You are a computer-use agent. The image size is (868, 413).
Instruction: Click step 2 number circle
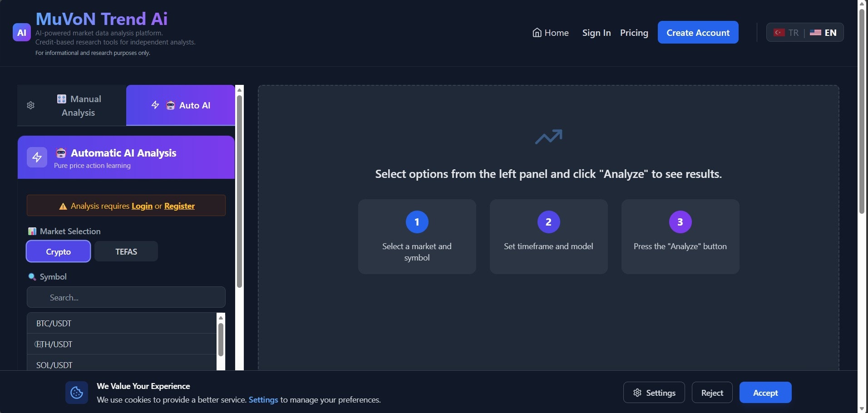click(x=548, y=222)
